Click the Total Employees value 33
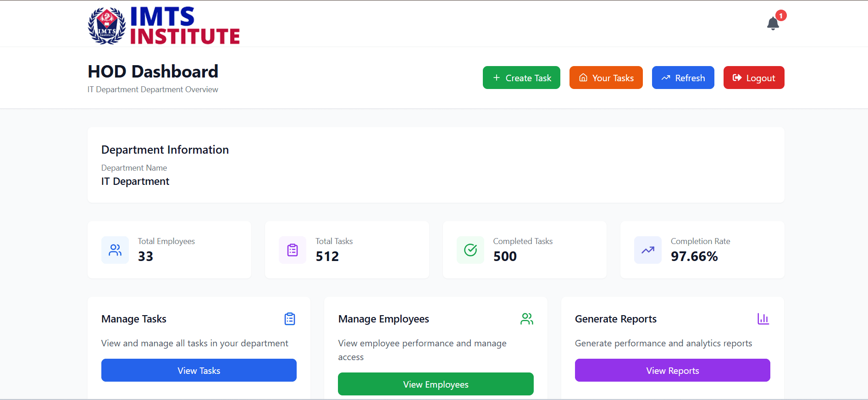This screenshot has width=868, height=400. click(x=146, y=256)
